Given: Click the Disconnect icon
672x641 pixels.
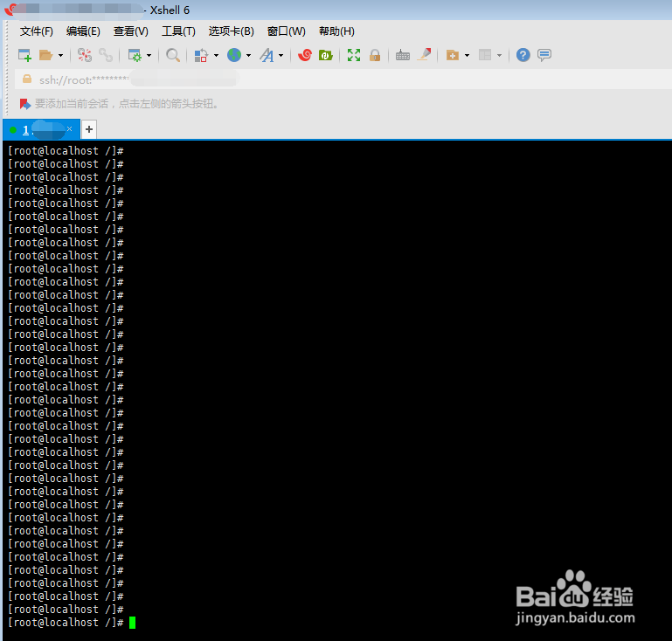Looking at the screenshot, I should point(85,55).
